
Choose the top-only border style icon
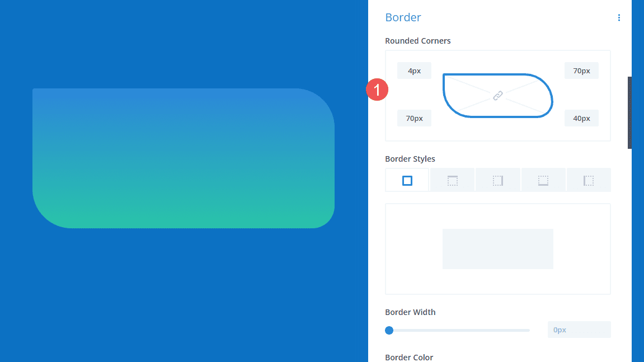pos(452,180)
